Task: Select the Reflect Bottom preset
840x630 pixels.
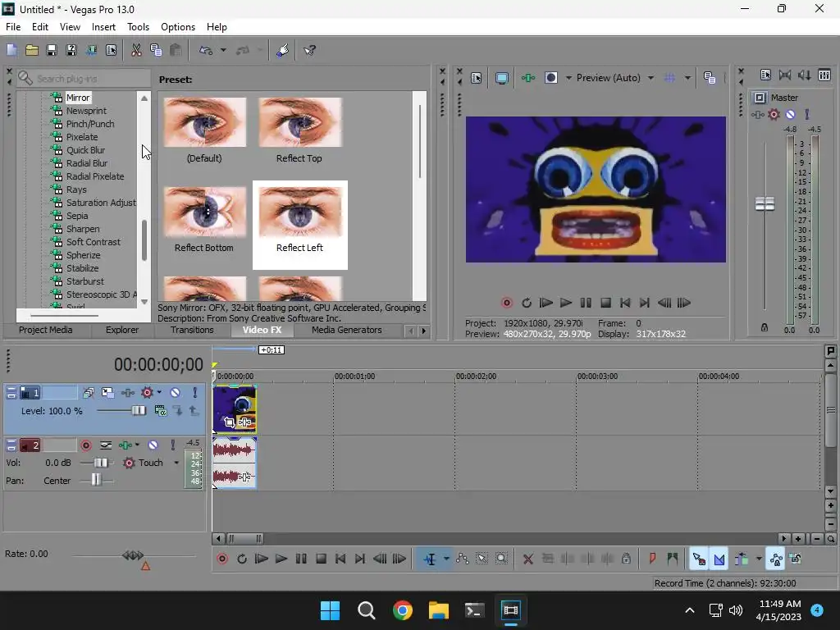Action: (204, 221)
